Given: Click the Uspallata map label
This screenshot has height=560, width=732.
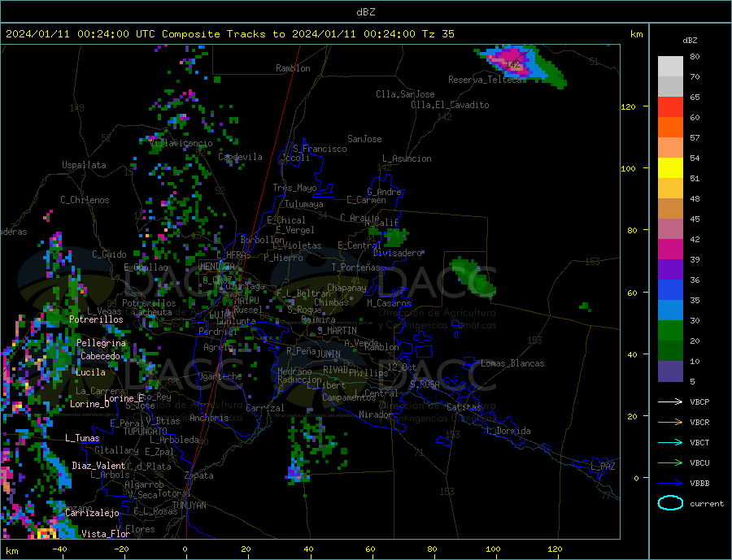Looking at the screenshot, I should (x=84, y=165).
